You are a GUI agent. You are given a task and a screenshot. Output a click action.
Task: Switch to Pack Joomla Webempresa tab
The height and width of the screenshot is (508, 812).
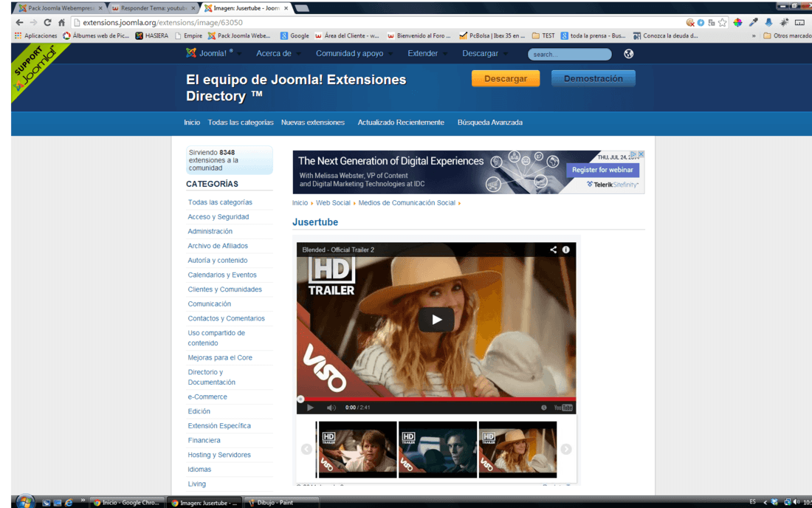click(61, 8)
